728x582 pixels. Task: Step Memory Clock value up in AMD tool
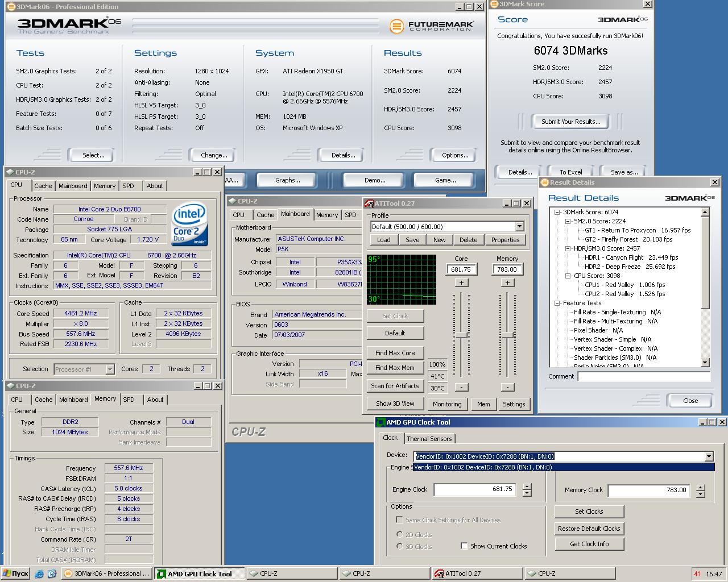(700, 488)
